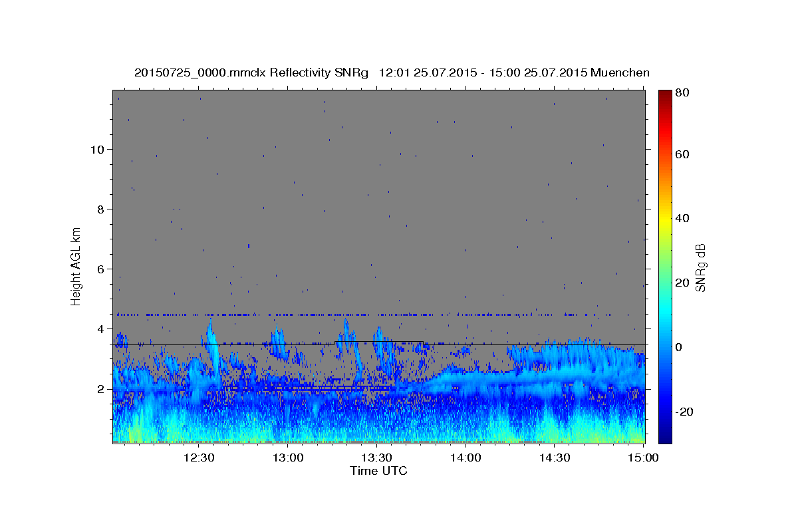The width and height of the screenshot is (798, 532).
Task: Click the height axis label 6
Action: pyautogui.click(x=101, y=269)
